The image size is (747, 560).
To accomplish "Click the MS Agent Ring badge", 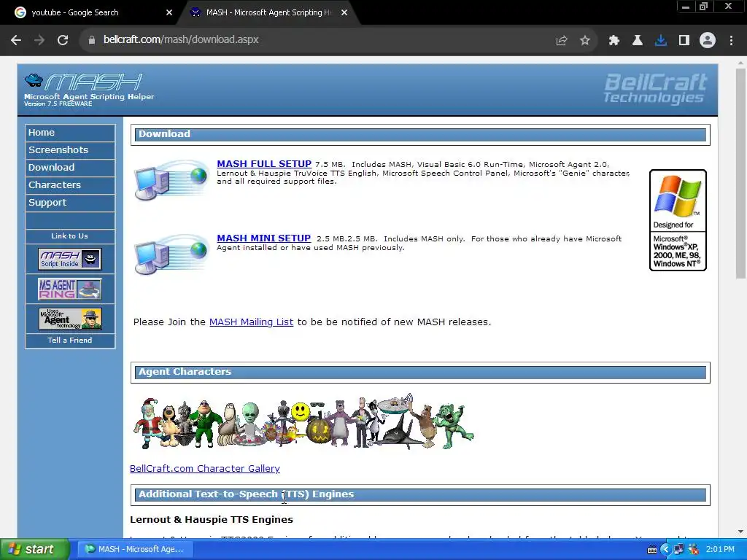I will (69, 289).
